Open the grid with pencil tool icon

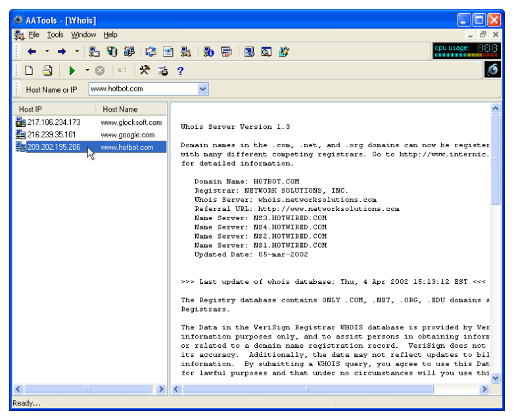284,51
